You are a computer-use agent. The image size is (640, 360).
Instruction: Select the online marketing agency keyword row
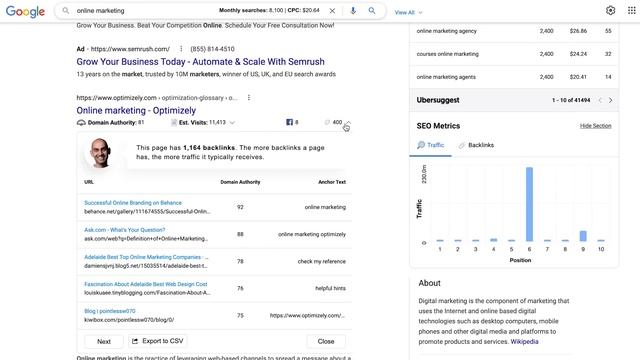point(514,31)
